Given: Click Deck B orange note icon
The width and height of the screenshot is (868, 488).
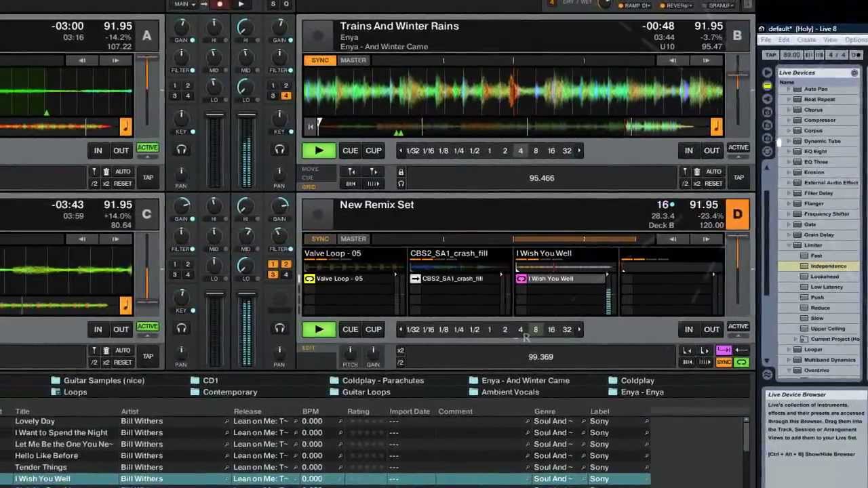Looking at the screenshot, I should (716, 126).
